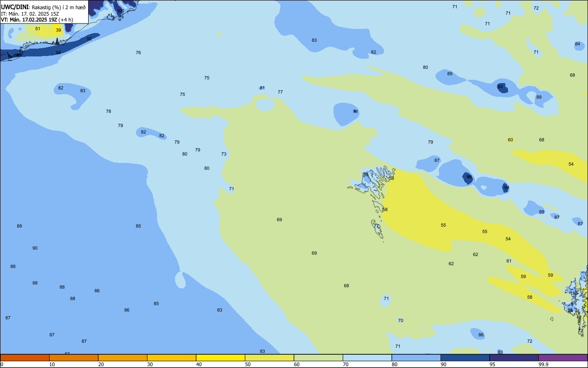Viewport: 588px width, 368px height.
Task: Click the 30–40 legend color segment
Action: [171, 357]
